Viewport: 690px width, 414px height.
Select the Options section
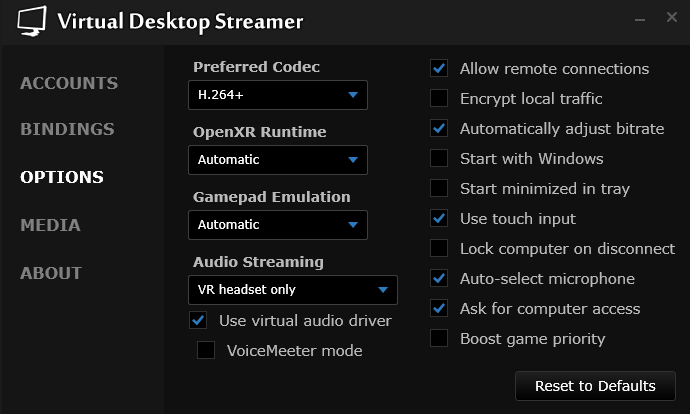(x=62, y=177)
